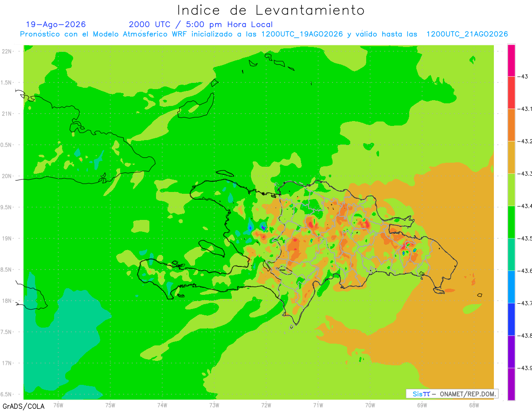Pick the yellow-green swatch below -43.3
This screenshot has height=411, width=532.
pyautogui.click(x=511, y=190)
